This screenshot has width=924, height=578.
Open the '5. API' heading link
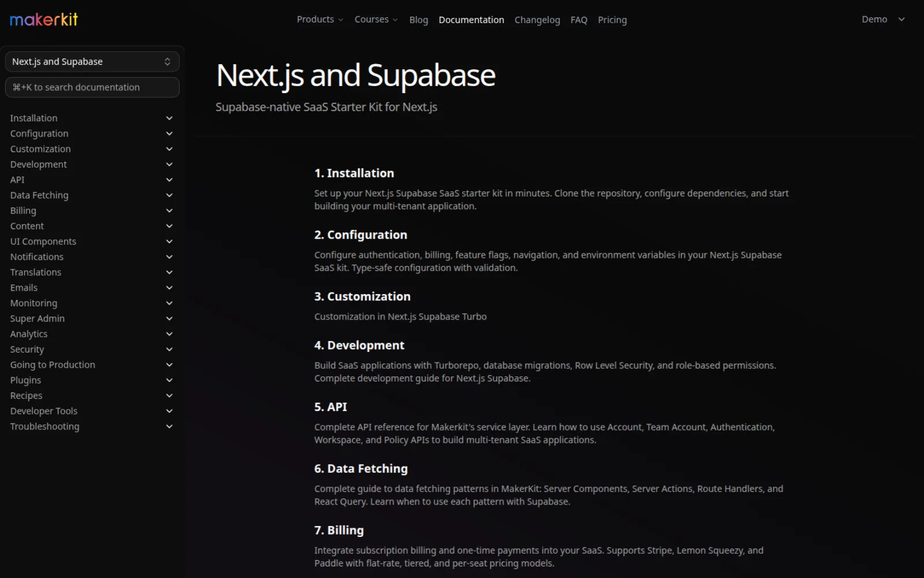click(x=331, y=407)
